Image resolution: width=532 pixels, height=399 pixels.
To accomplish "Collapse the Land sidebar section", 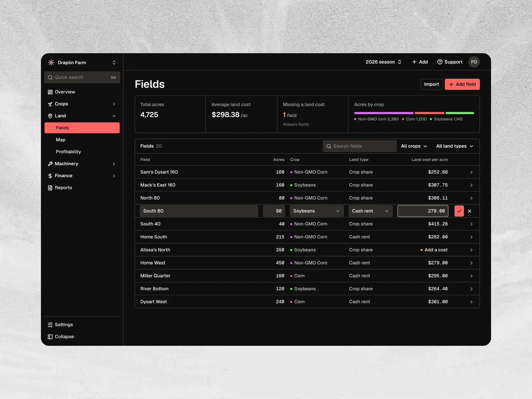I will (82, 116).
